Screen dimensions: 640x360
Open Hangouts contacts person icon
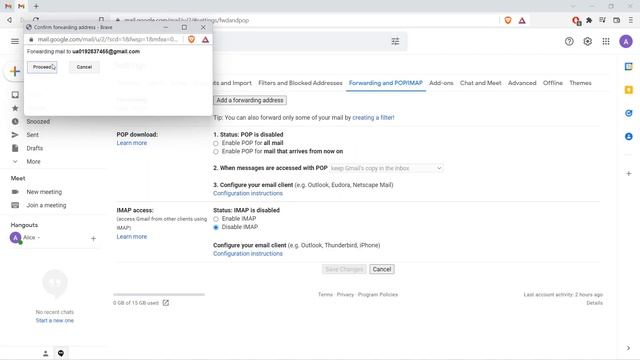[x=46, y=353]
